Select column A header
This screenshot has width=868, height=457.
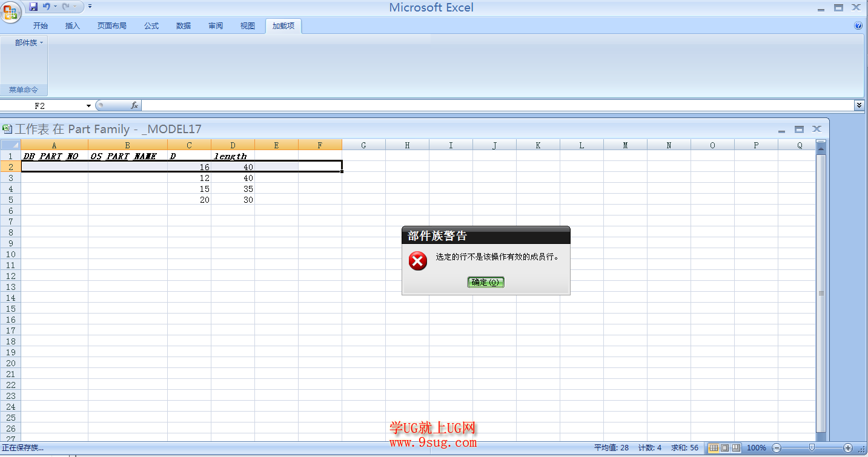pos(55,145)
